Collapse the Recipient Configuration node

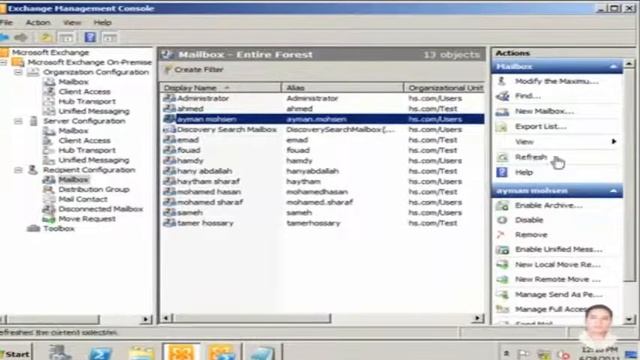18,170
